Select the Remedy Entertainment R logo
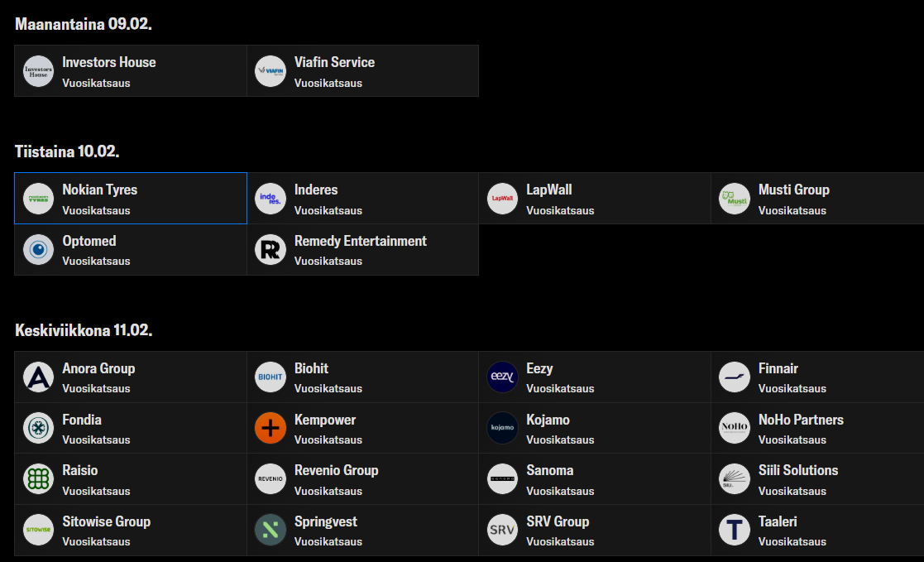 point(270,250)
